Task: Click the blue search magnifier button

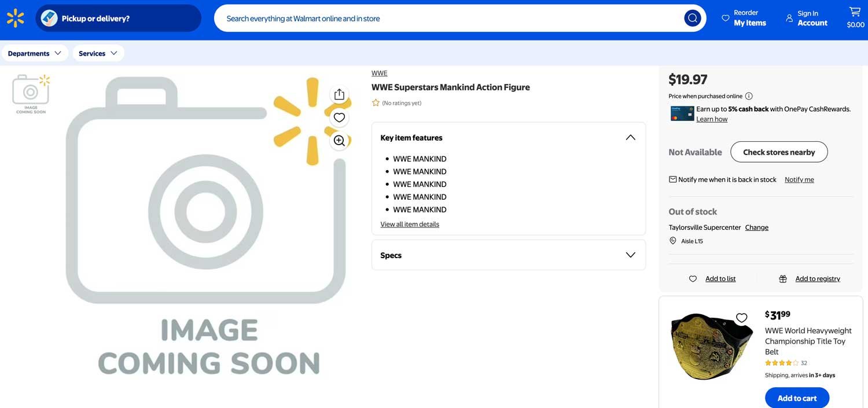Action: pos(692,19)
